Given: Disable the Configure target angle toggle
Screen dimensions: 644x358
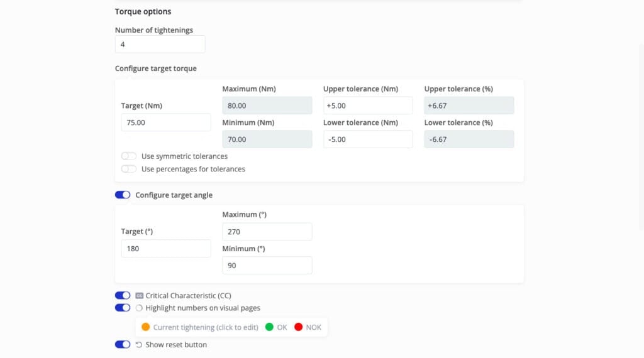Looking at the screenshot, I should 123,195.
